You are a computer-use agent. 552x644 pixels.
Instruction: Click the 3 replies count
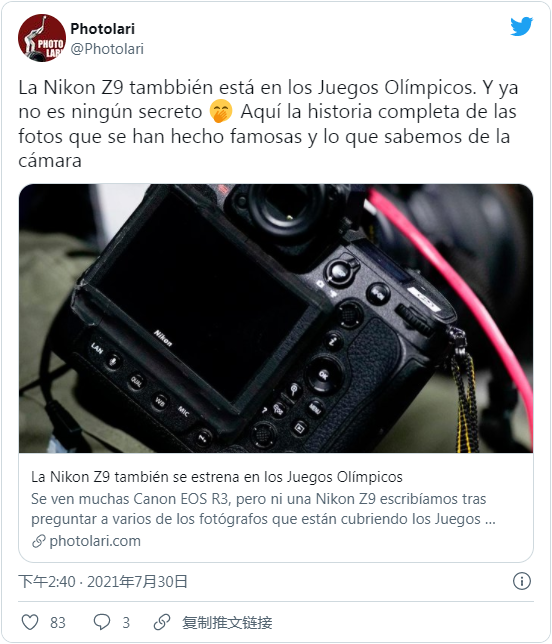(x=126, y=623)
